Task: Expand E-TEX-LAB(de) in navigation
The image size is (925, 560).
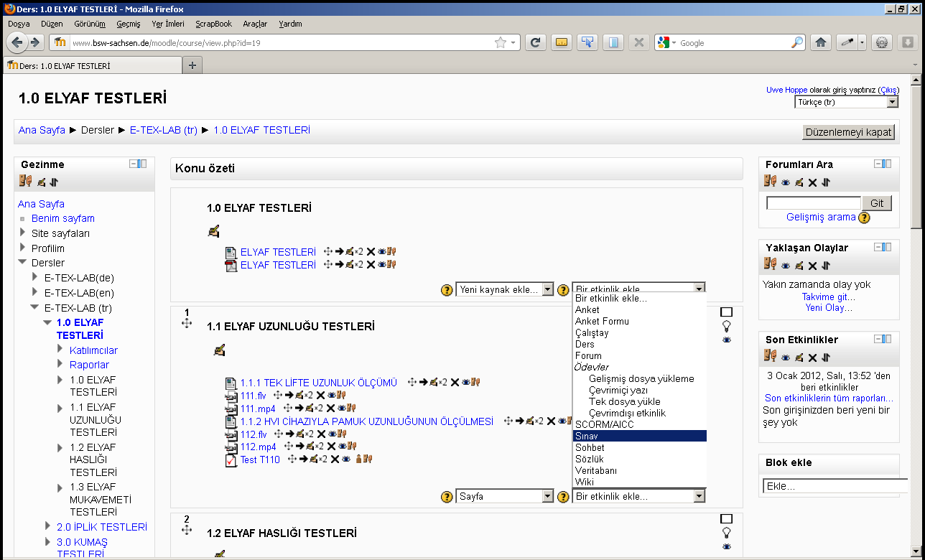Action: tap(34, 278)
